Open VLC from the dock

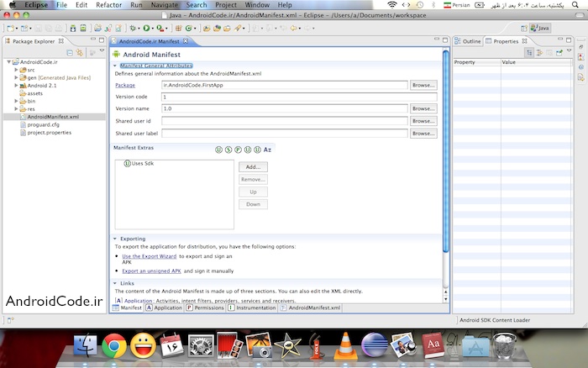click(x=344, y=345)
